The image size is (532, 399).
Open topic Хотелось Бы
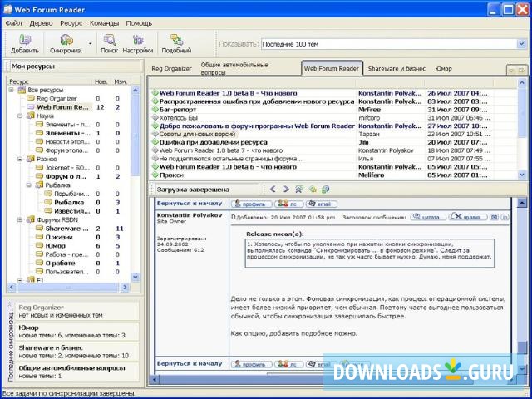pyautogui.click(x=178, y=118)
